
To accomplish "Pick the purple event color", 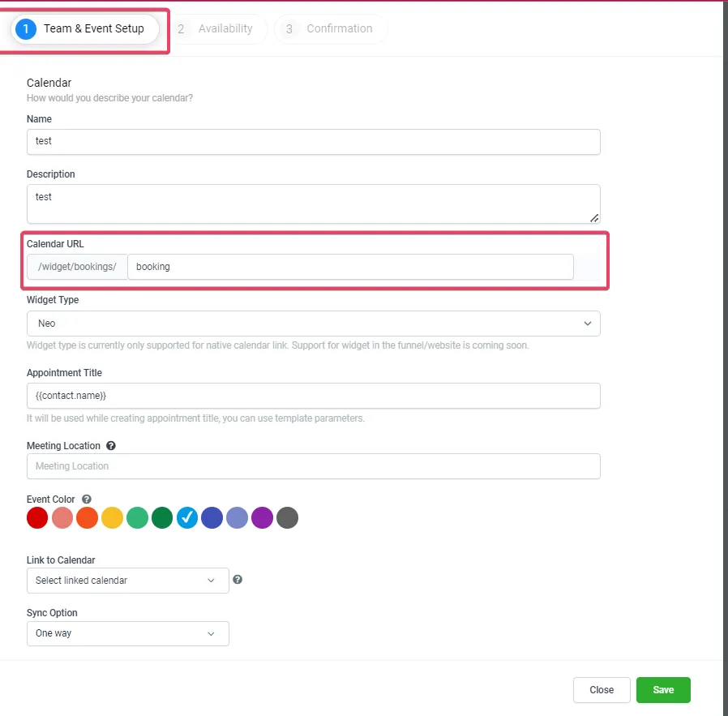I will pos(263,517).
